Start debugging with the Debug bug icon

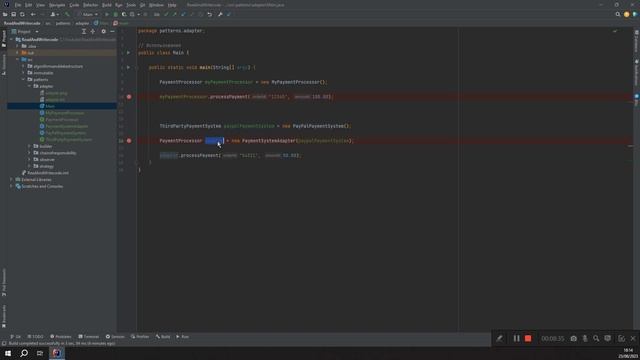tap(116, 14)
